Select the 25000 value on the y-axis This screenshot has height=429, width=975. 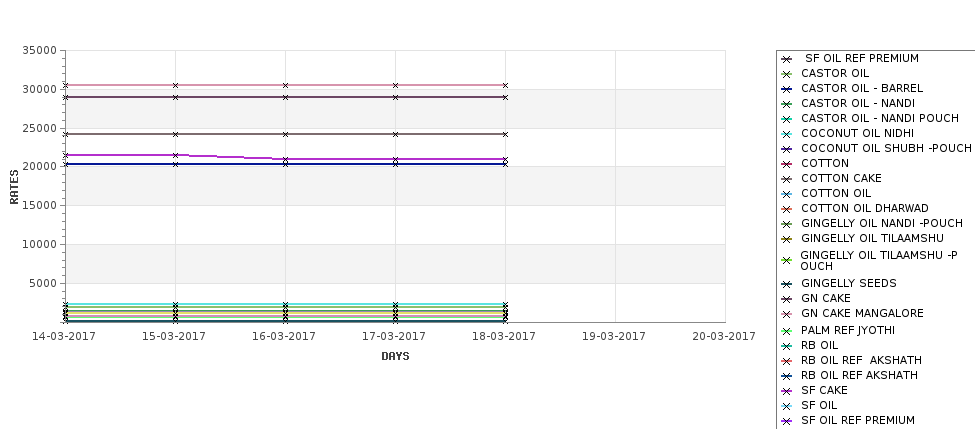click(39, 128)
